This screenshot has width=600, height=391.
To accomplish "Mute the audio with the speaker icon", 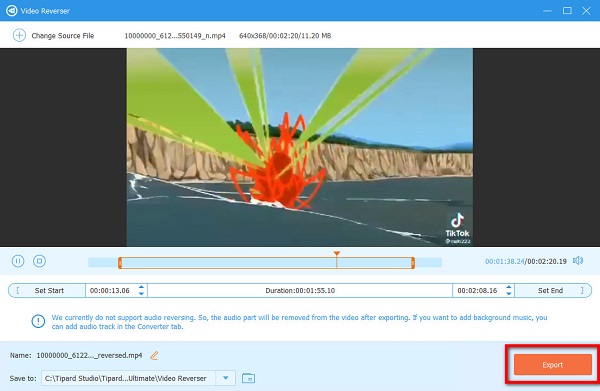I will point(578,261).
